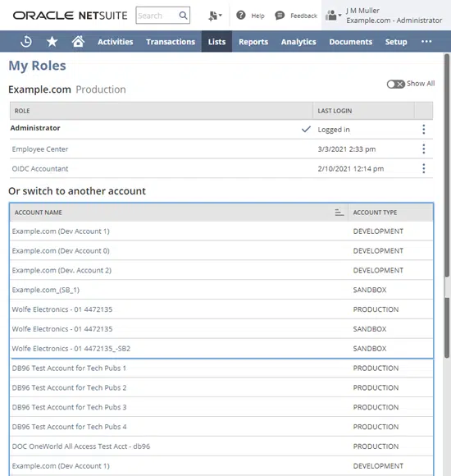Open the Administrator role options menu
The width and height of the screenshot is (451, 476).
(x=424, y=130)
